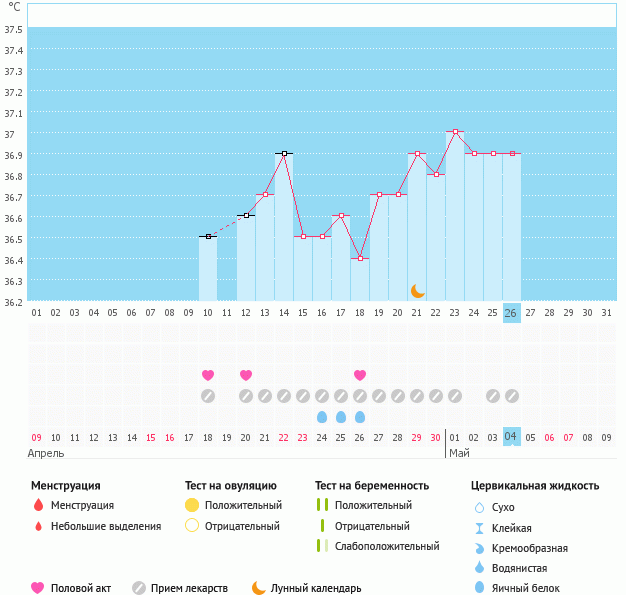
Task: Click the egg white drop on day 16
Action: 322,416
